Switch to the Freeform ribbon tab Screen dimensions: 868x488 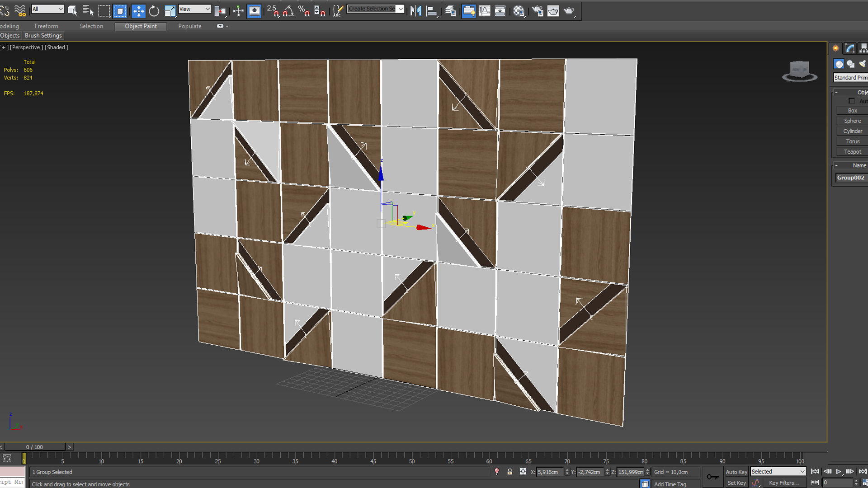pyautogui.click(x=46, y=26)
